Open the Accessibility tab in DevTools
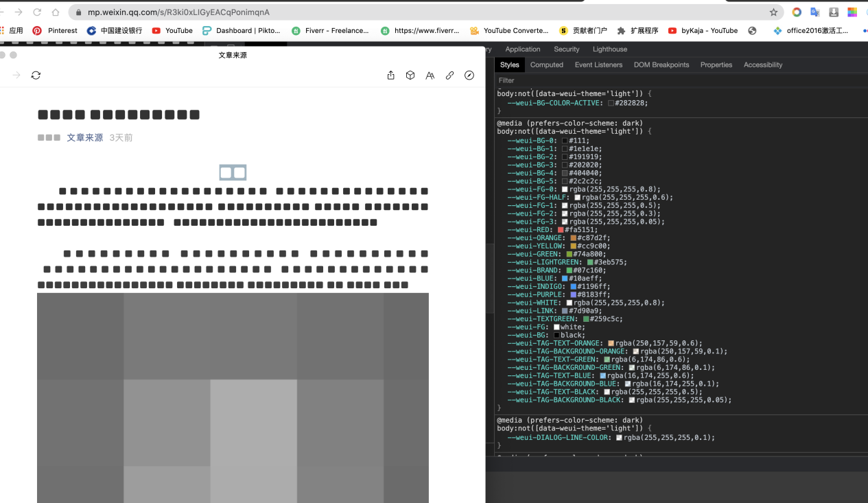Viewport: 868px width, 503px height. pyautogui.click(x=762, y=65)
